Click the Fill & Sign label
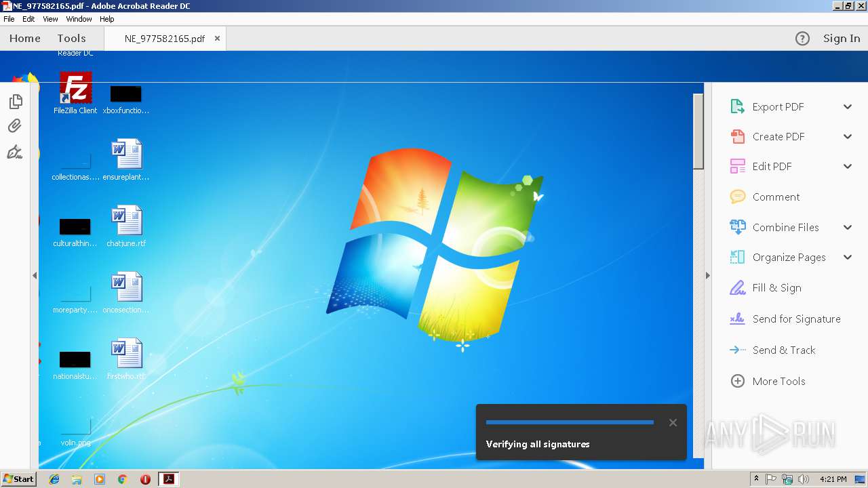Image resolution: width=868 pixels, height=488 pixels. (x=776, y=287)
